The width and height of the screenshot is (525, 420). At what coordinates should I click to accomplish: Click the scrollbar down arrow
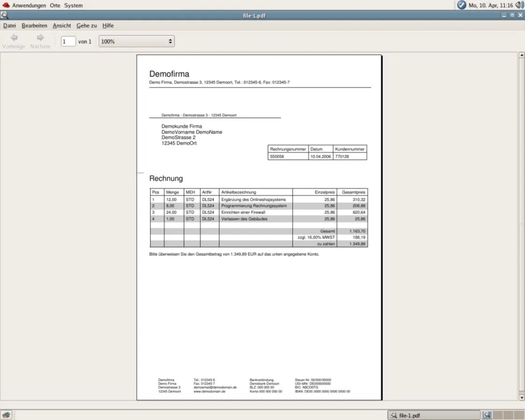coord(522,398)
